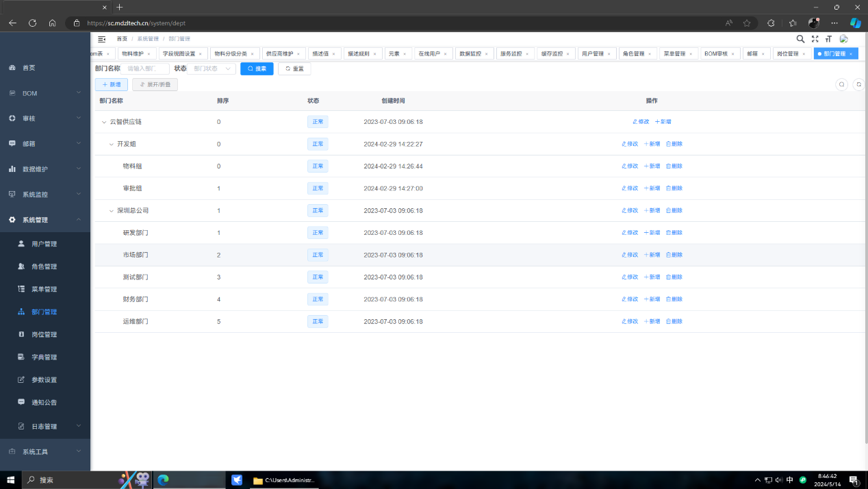
Task: Collapse the 深圳总公司 tree row
Action: click(112, 210)
